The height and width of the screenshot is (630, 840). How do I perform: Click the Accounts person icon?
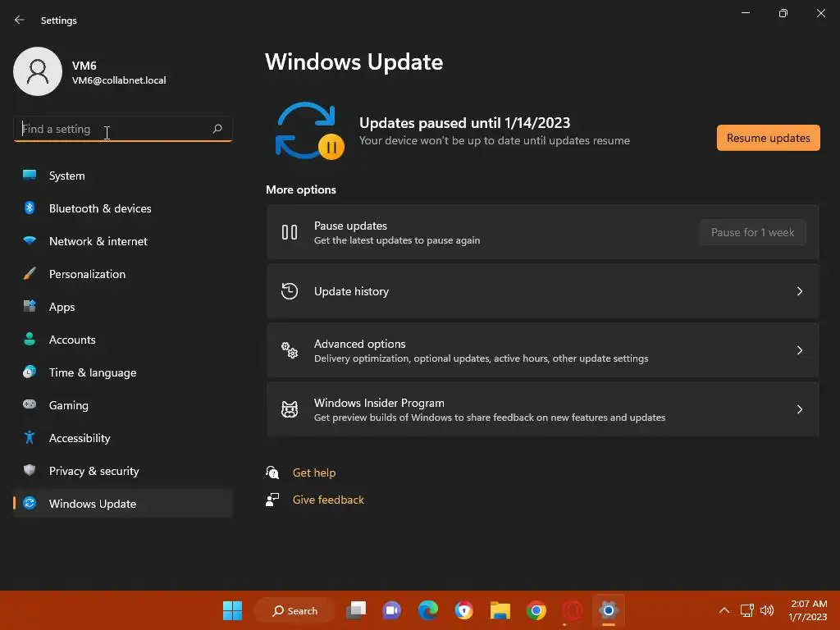coord(30,339)
